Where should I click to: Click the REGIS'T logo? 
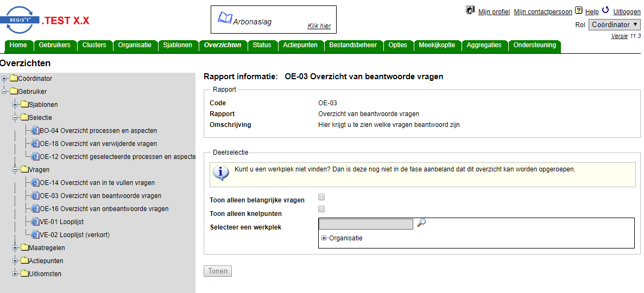coord(20,20)
